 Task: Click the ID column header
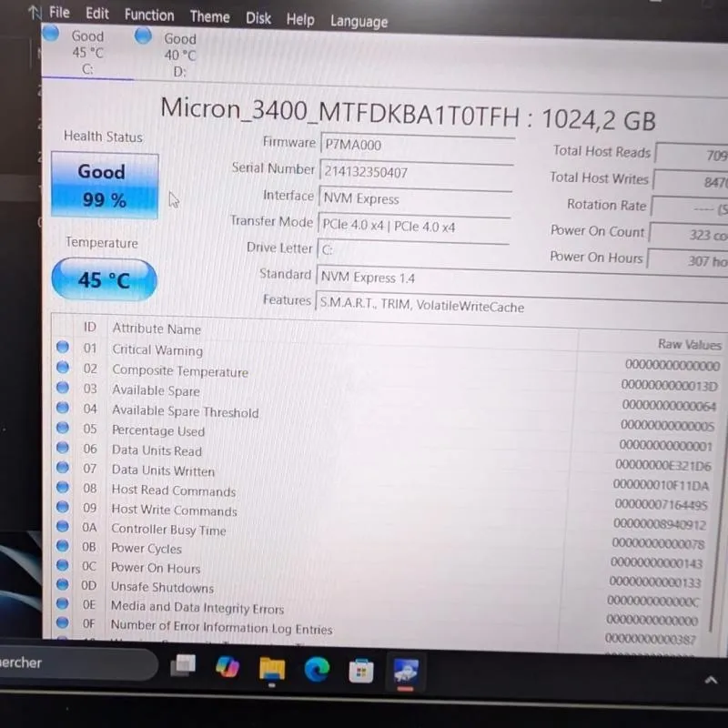point(89,328)
